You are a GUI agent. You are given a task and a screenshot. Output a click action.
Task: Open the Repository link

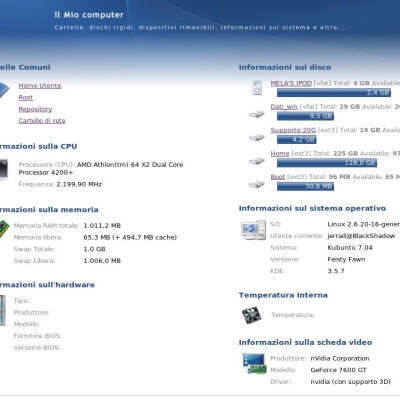tap(35, 109)
